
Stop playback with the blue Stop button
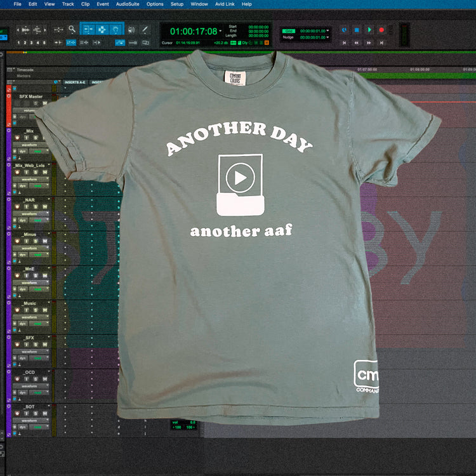click(357, 30)
